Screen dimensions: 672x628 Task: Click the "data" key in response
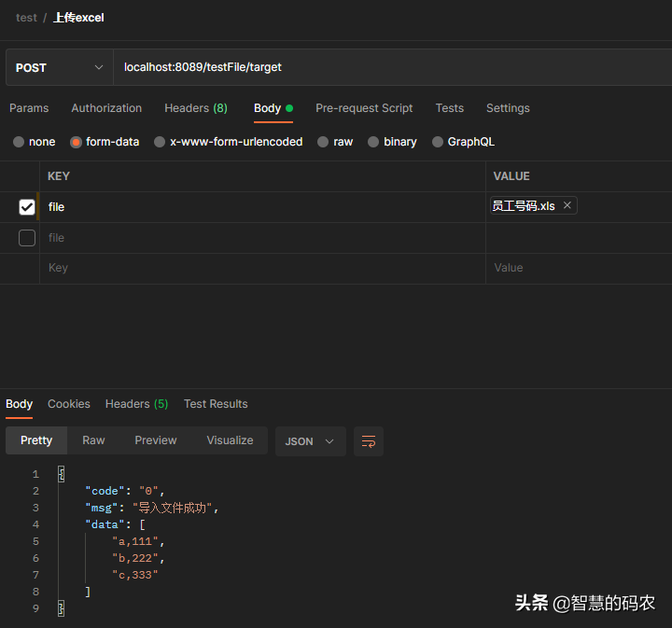[x=105, y=524]
